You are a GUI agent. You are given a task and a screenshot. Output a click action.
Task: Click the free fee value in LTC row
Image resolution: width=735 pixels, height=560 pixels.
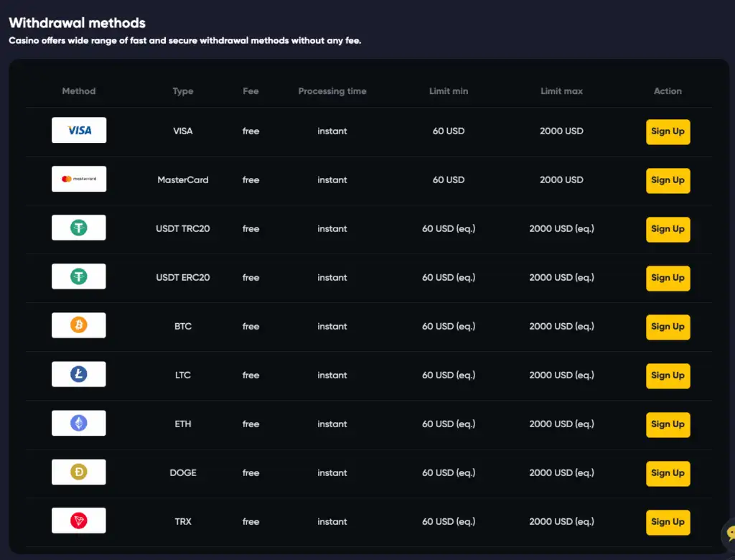pyautogui.click(x=251, y=375)
